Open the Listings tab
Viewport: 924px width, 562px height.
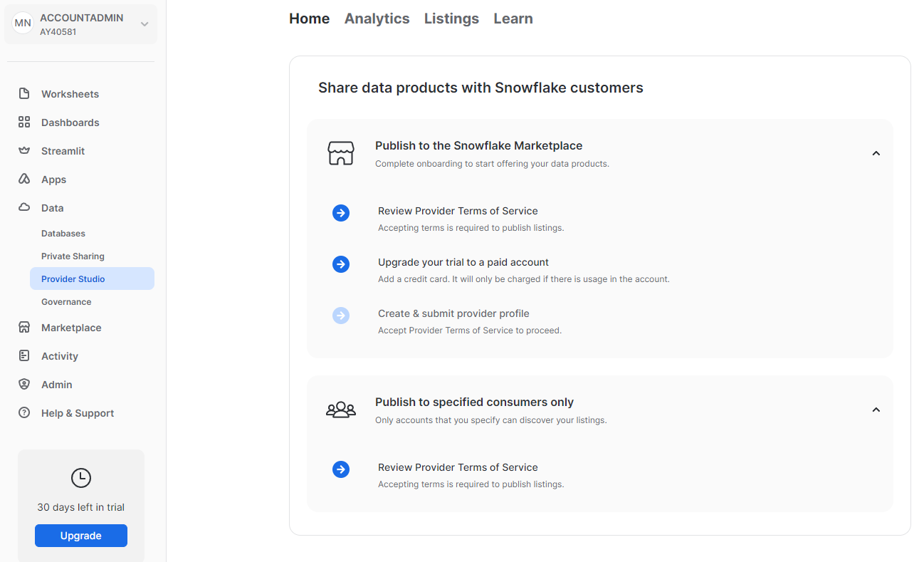451,19
